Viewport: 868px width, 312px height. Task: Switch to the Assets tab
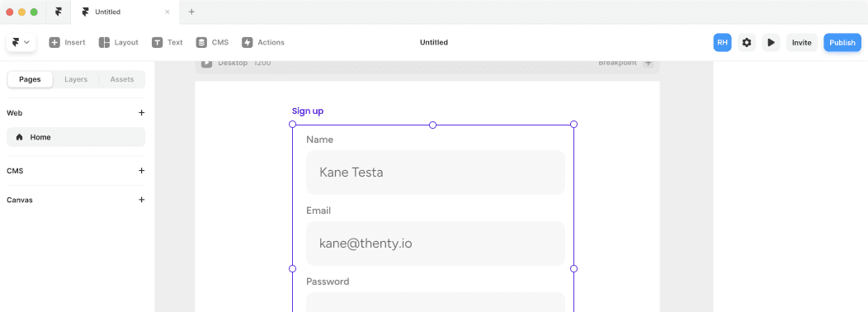pyautogui.click(x=122, y=79)
